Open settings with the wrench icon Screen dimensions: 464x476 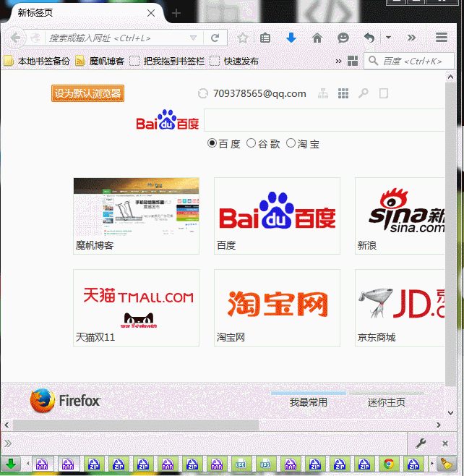(x=421, y=443)
